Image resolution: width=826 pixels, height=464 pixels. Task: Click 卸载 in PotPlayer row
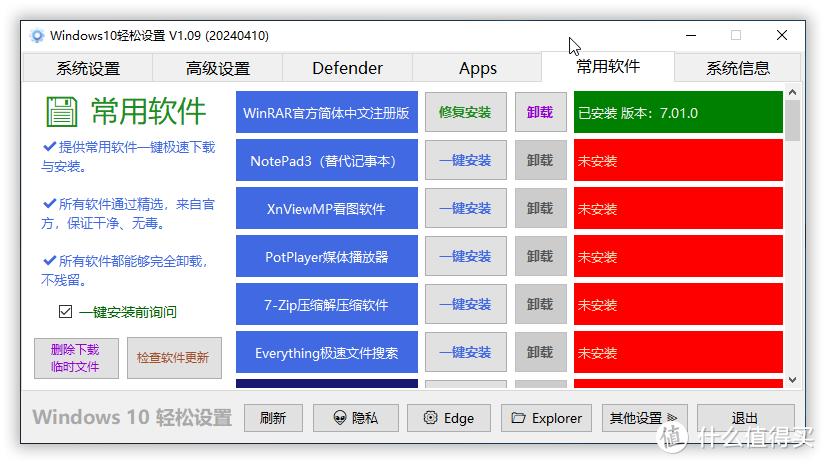pyautogui.click(x=540, y=256)
